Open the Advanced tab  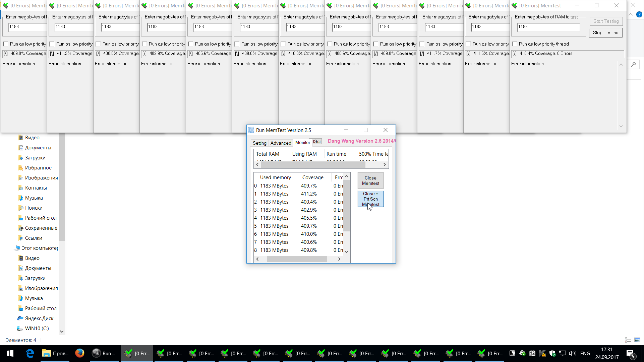(281, 143)
